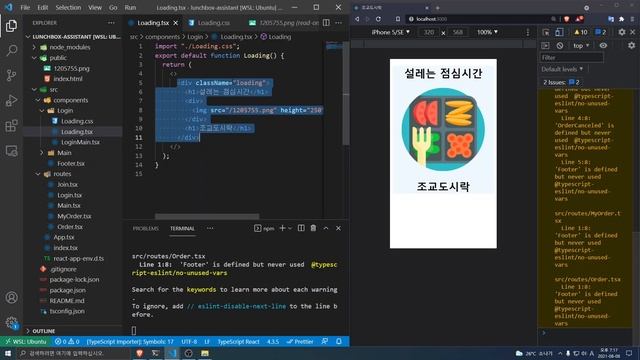The image size is (640, 360).
Task: Kill the terminal with the trash icon
Action: 313,228
